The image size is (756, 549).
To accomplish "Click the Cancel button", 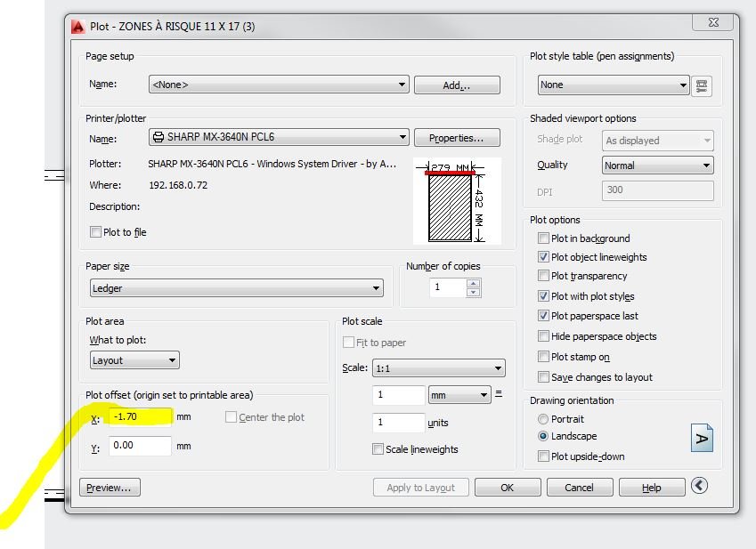I will 580,488.
